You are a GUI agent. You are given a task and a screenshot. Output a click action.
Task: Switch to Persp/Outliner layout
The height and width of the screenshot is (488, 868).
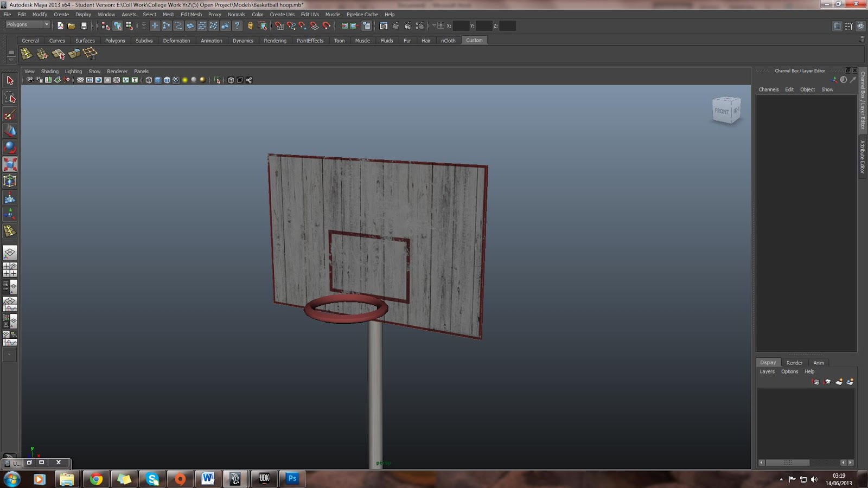pyautogui.click(x=10, y=287)
